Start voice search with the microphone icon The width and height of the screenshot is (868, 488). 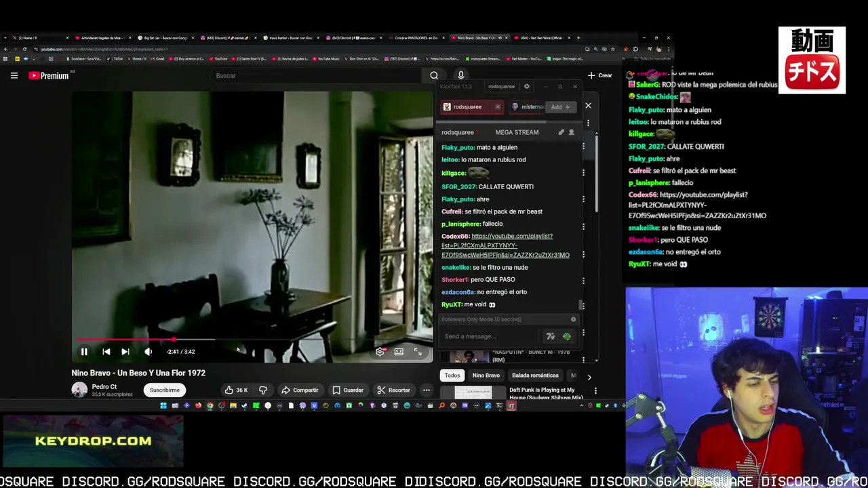pos(460,75)
